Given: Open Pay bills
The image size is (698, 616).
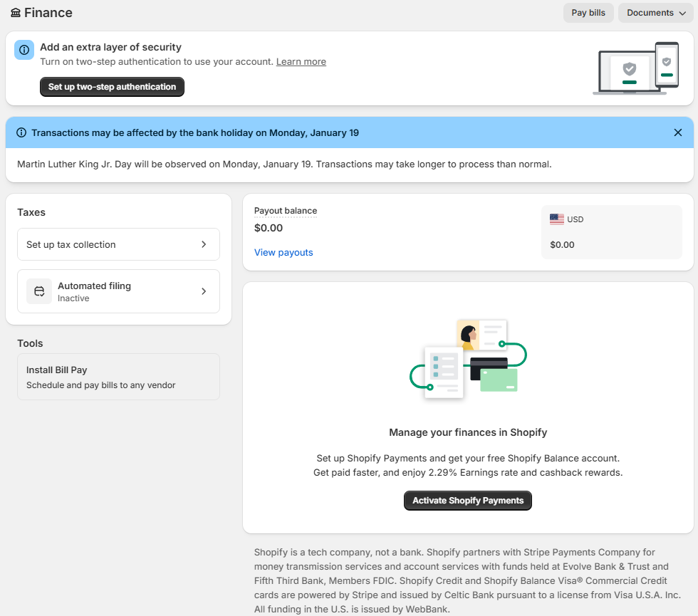Looking at the screenshot, I should point(588,12).
